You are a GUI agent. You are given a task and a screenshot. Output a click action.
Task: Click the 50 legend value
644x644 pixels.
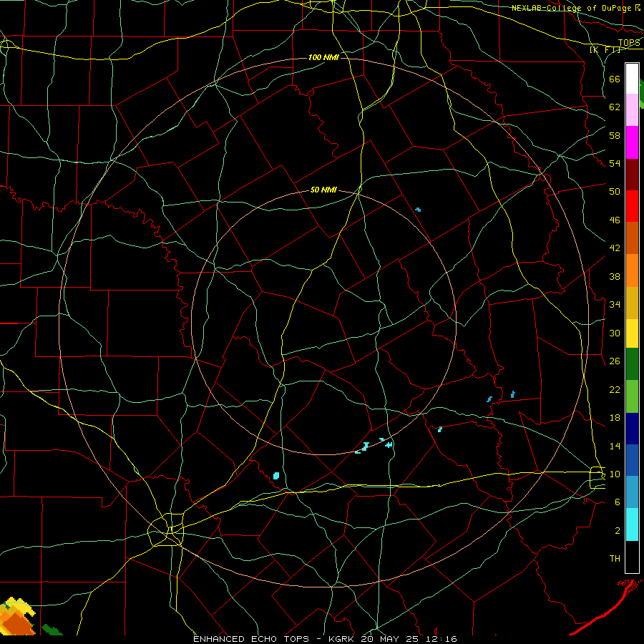pos(615,192)
